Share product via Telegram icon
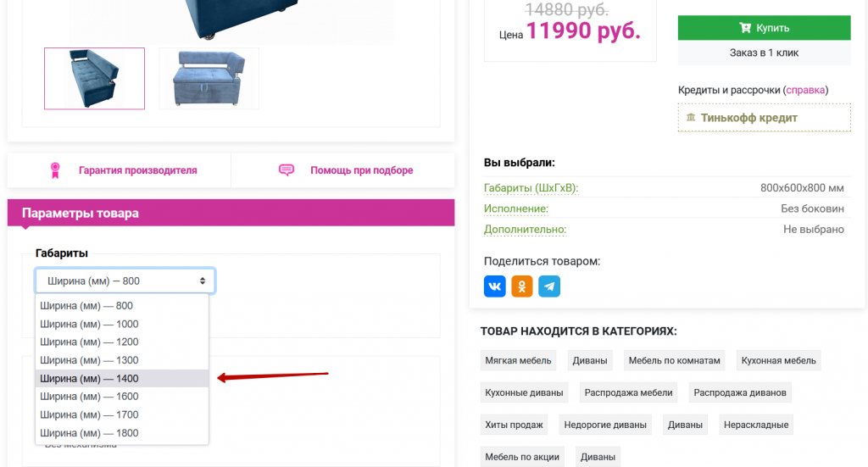This screenshot has height=467, width=868. click(x=549, y=286)
